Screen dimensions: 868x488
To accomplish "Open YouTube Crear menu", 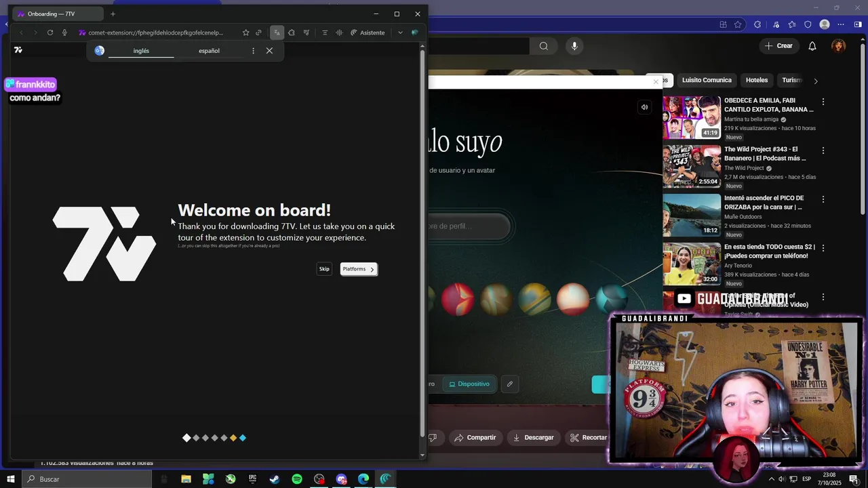I will (x=778, y=46).
